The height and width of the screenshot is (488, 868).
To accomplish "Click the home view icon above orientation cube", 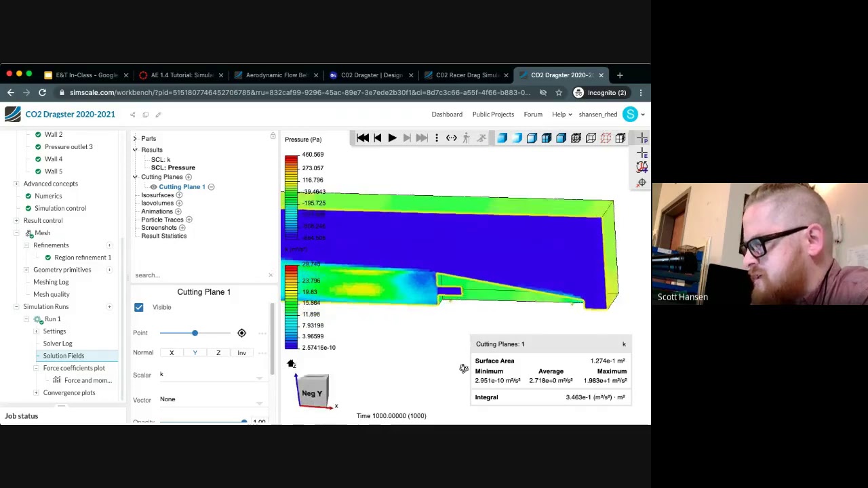I will 291,365.
